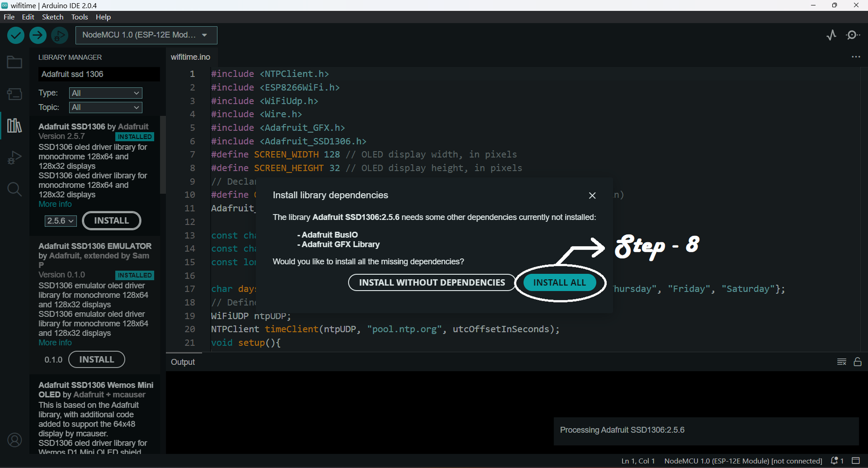Image resolution: width=868 pixels, height=468 pixels.
Task: Click the Upload arrow button
Action: (38, 35)
